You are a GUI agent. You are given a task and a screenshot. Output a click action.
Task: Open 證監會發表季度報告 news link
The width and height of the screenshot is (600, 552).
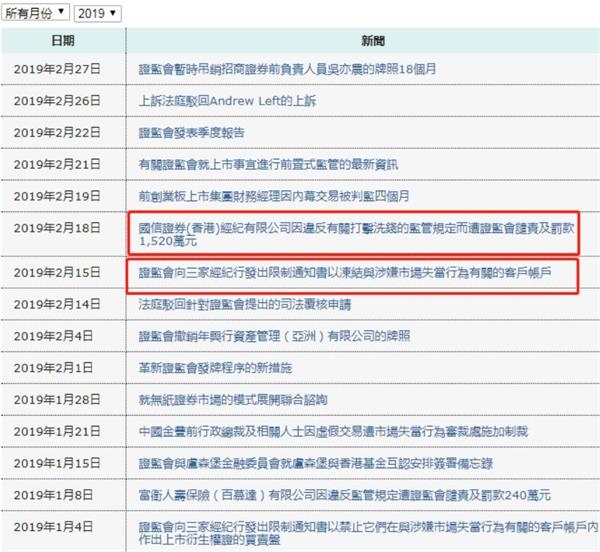click(191, 132)
